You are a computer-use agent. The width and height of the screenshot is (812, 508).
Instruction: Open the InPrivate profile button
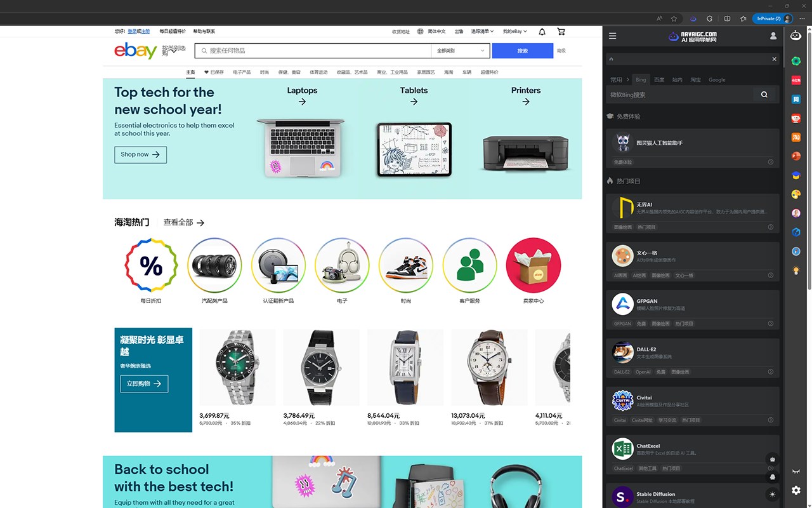773,18
